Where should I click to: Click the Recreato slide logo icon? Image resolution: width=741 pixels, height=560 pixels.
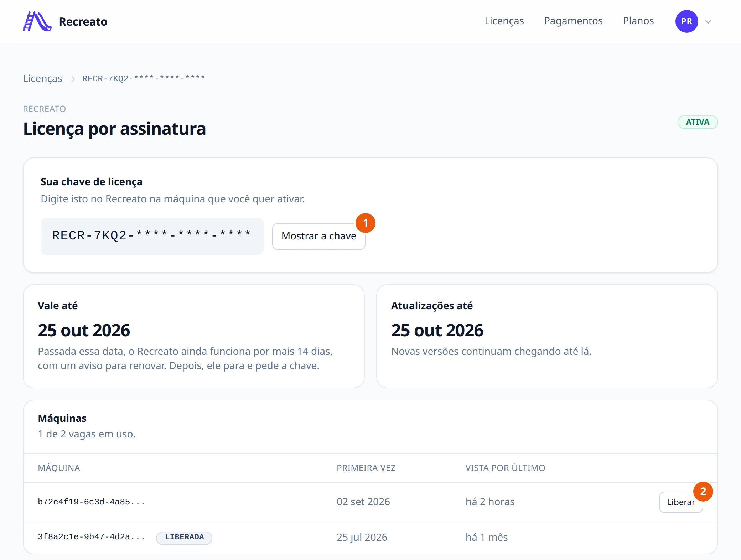click(x=37, y=21)
